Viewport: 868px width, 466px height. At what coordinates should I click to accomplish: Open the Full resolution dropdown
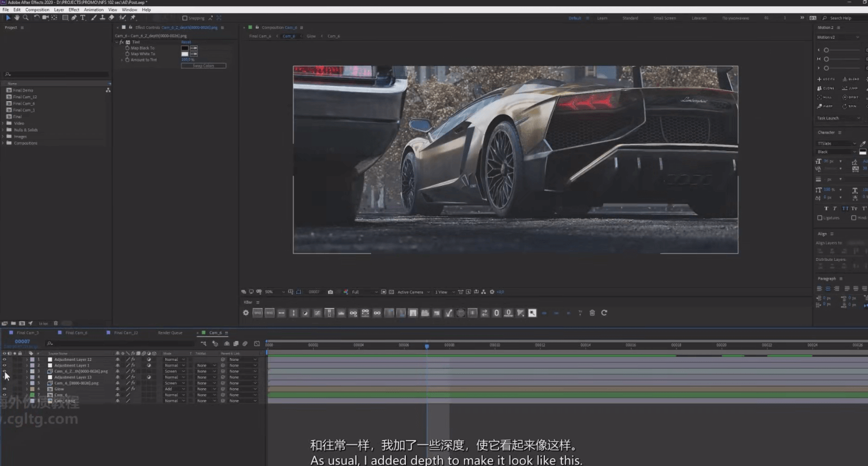coord(364,292)
